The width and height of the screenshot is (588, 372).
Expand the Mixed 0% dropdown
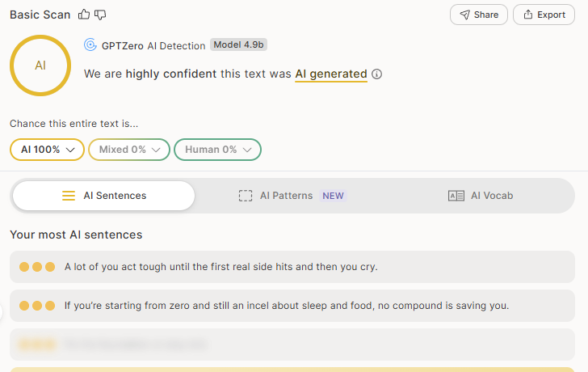[x=129, y=150]
